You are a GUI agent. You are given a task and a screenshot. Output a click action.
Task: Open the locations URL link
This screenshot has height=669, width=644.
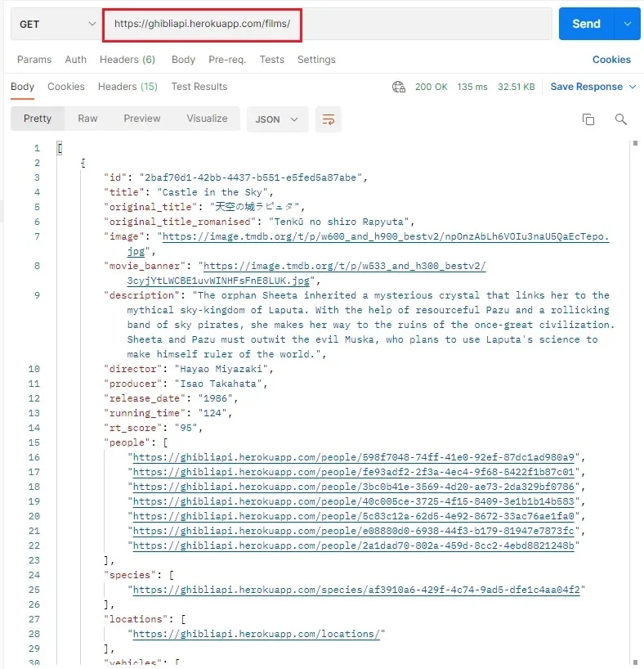pos(257,634)
